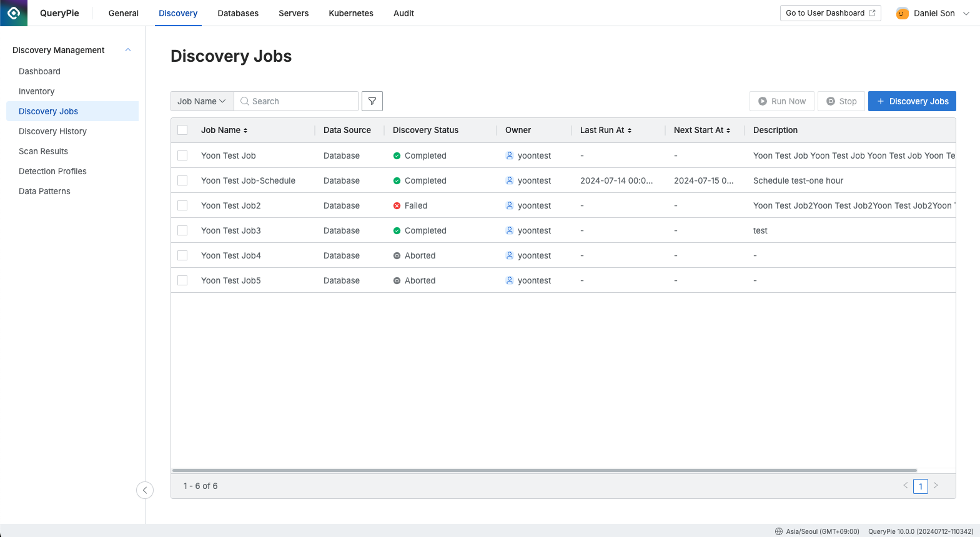The image size is (980, 537).
Task: Sort by Job Name column arrows
Action: point(245,131)
